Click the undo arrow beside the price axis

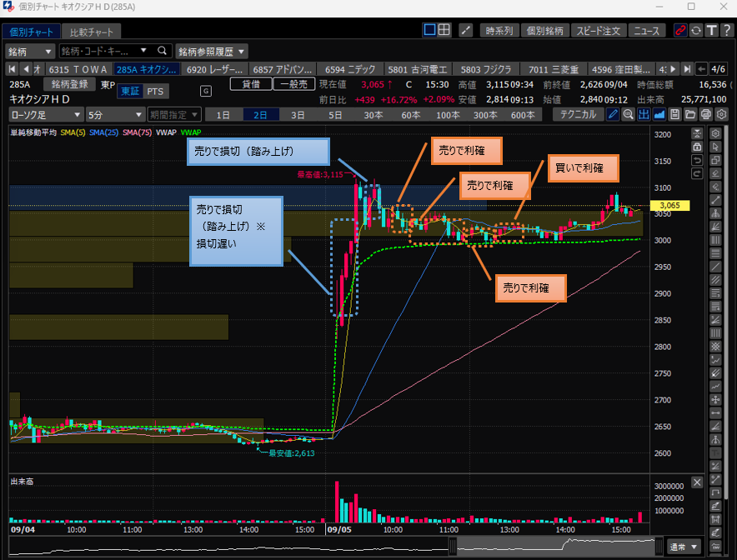[697, 160]
